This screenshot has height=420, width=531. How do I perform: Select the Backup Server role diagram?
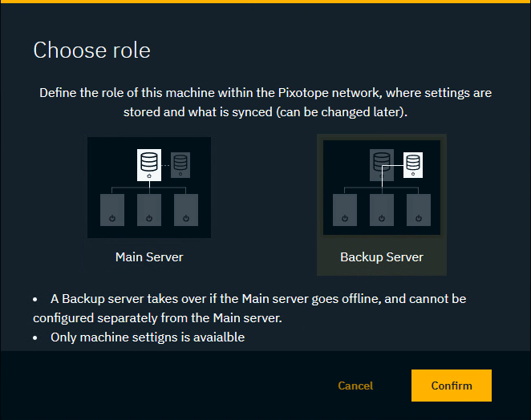(382, 187)
